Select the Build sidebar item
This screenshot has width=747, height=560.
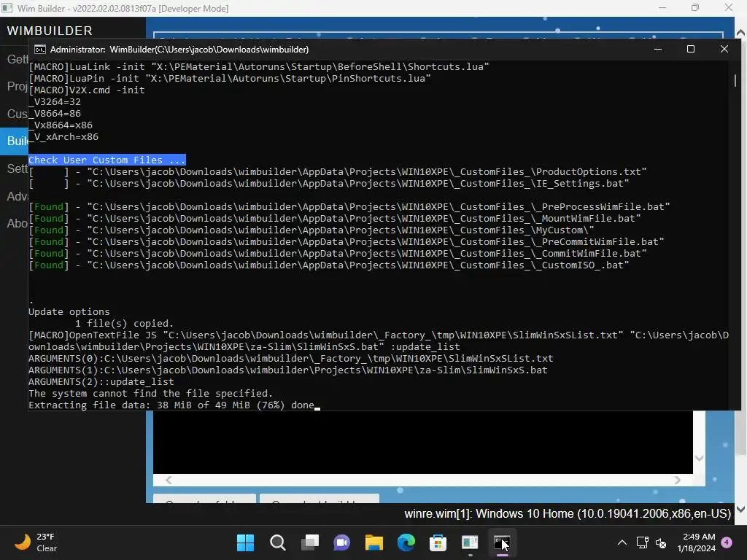click(15, 141)
